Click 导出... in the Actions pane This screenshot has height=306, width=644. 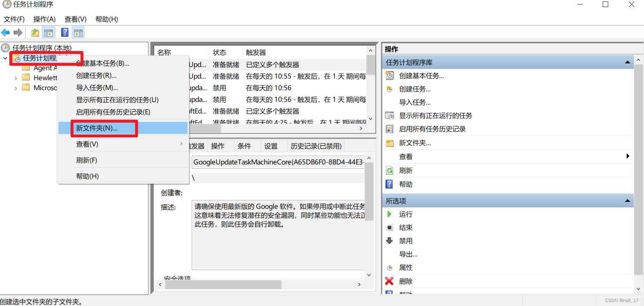pos(408,254)
